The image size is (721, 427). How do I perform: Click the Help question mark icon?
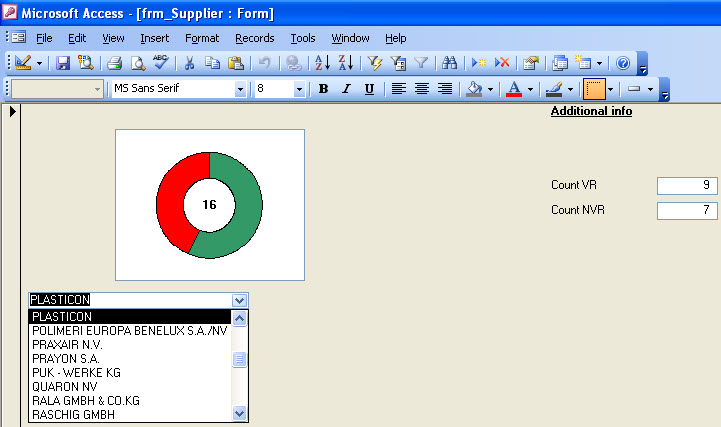click(x=623, y=63)
